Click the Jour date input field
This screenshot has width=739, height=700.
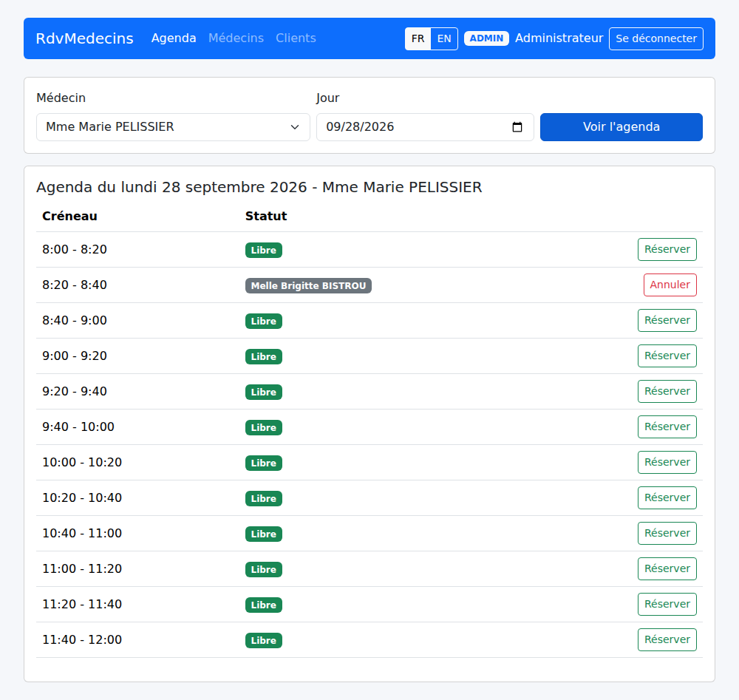(x=425, y=127)
